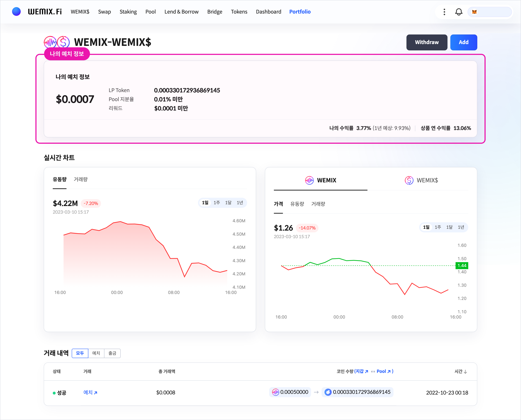This screenshot has height=420, width=521.
Task: Select the 1달 range on the WEMIX price chart
Action: pyautogui.click(x=449, y=227)
